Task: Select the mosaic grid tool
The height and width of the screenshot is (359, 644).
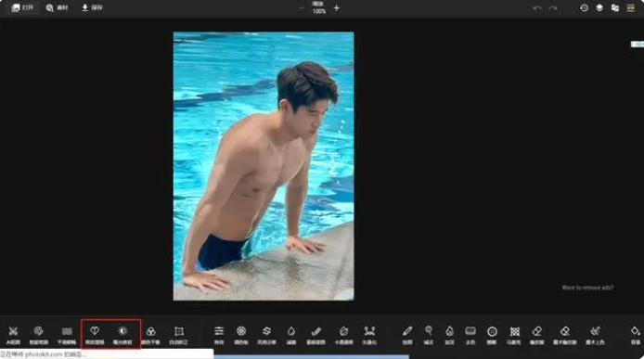Action: (514, 335)
